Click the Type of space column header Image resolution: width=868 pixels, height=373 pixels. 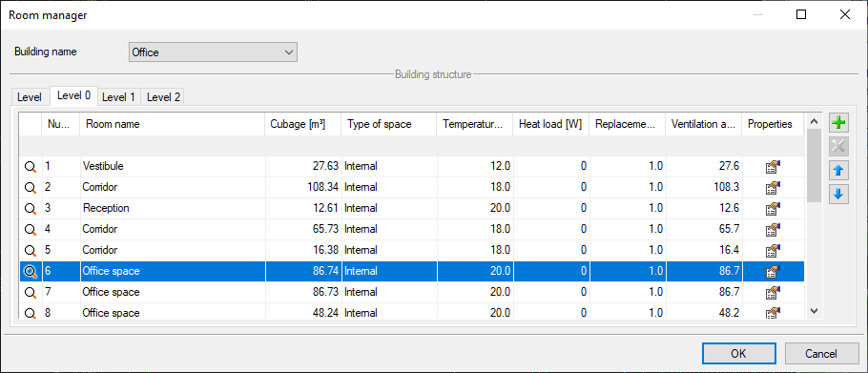[389, 125]
